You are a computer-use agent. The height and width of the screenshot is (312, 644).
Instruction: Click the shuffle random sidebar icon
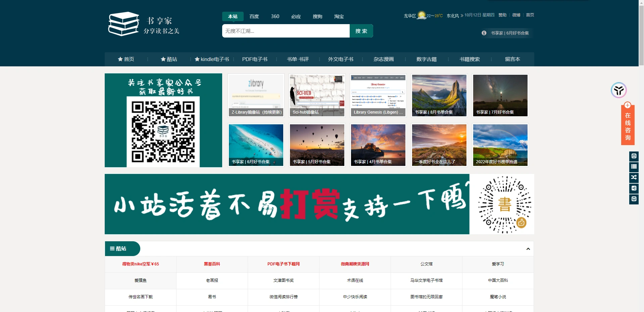[x=634, y=178]
